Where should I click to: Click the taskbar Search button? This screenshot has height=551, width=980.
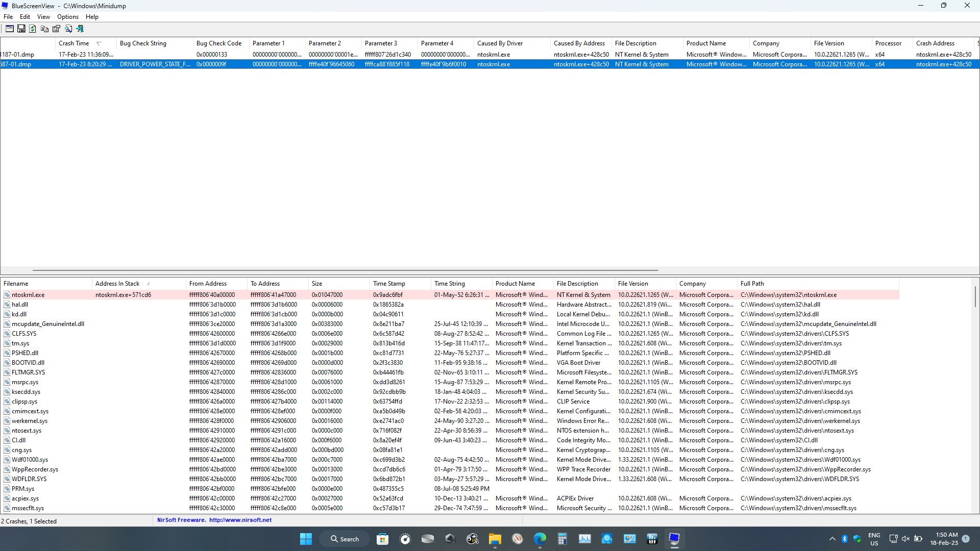click(x=345, y=539)
